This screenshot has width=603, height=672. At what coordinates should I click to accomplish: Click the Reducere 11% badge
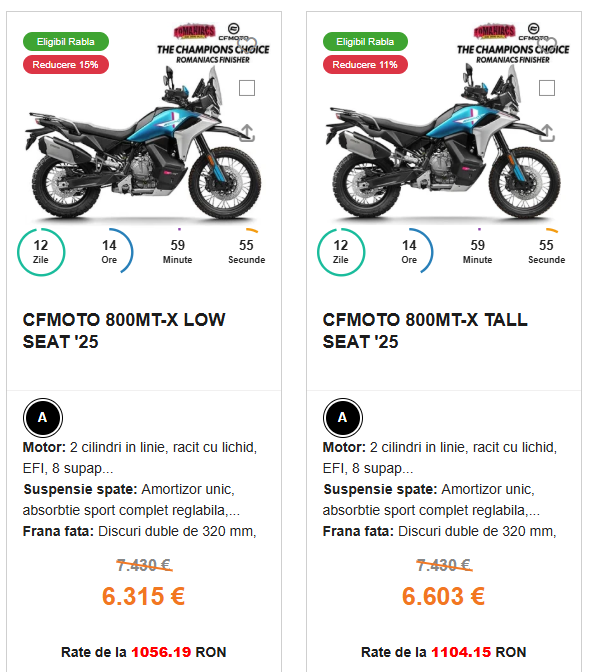[x=366, y=65]
